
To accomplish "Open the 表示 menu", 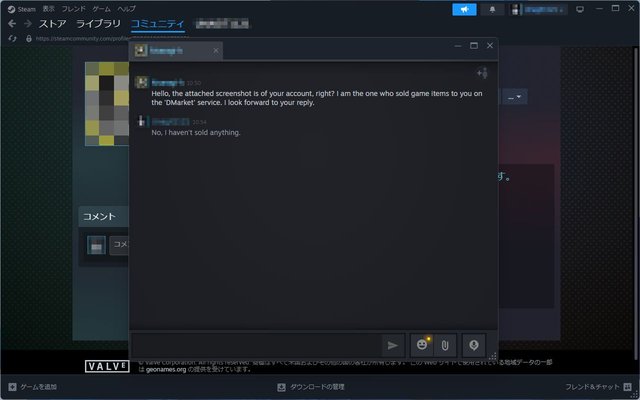I will pyautogui.click(x=49, y=9).
